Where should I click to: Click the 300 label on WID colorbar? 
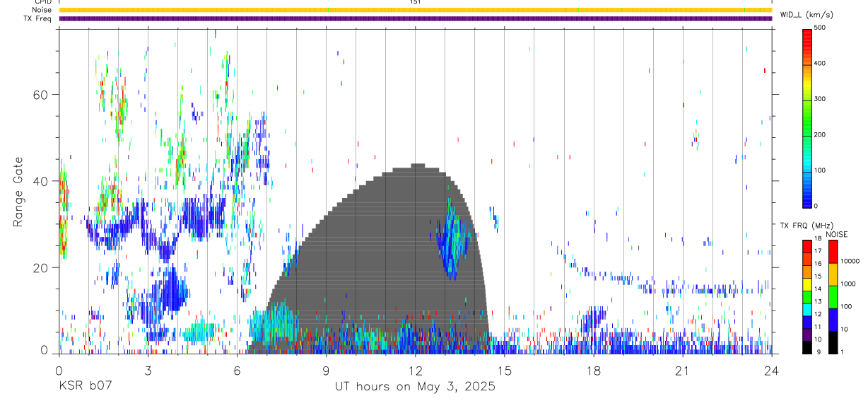[820, 99]
